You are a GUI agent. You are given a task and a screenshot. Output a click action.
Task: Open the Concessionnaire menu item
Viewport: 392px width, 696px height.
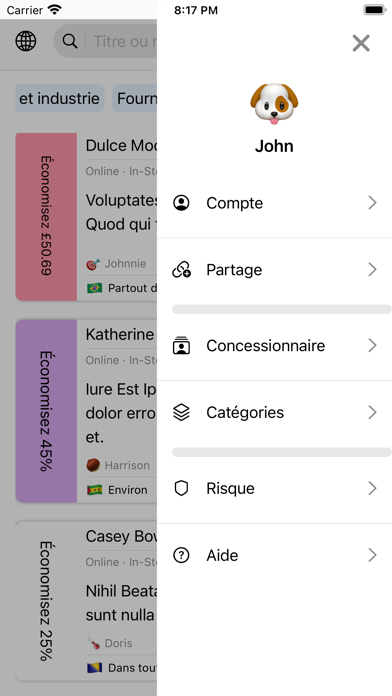pos(274,346)
